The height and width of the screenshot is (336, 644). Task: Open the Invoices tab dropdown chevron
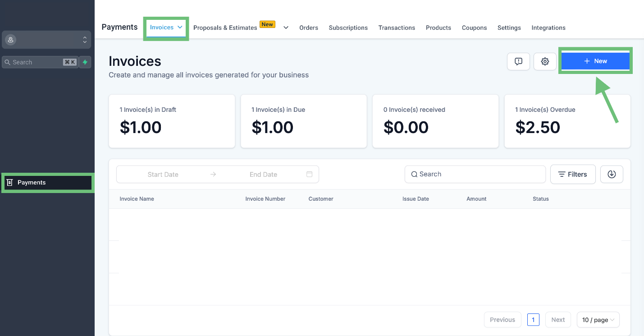click(x=180, y=28)
